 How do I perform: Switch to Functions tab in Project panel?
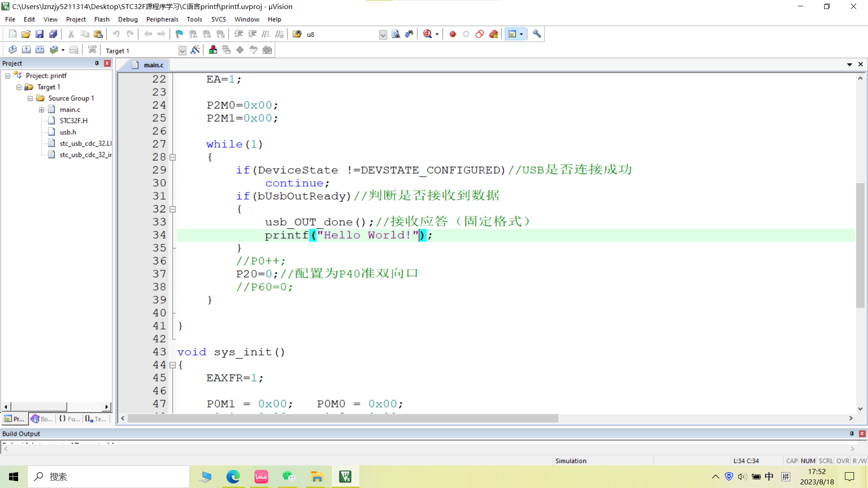(69, 419)
